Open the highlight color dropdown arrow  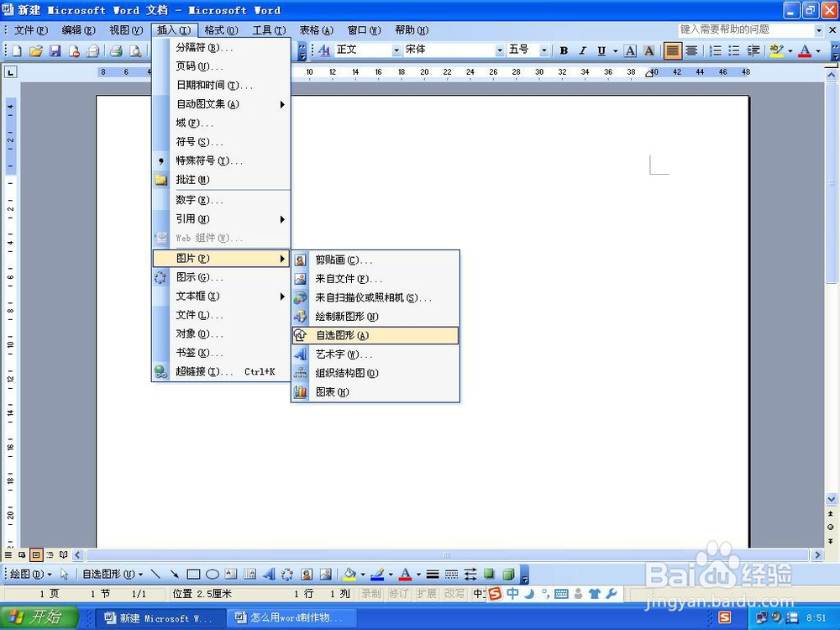coord(790,51)
